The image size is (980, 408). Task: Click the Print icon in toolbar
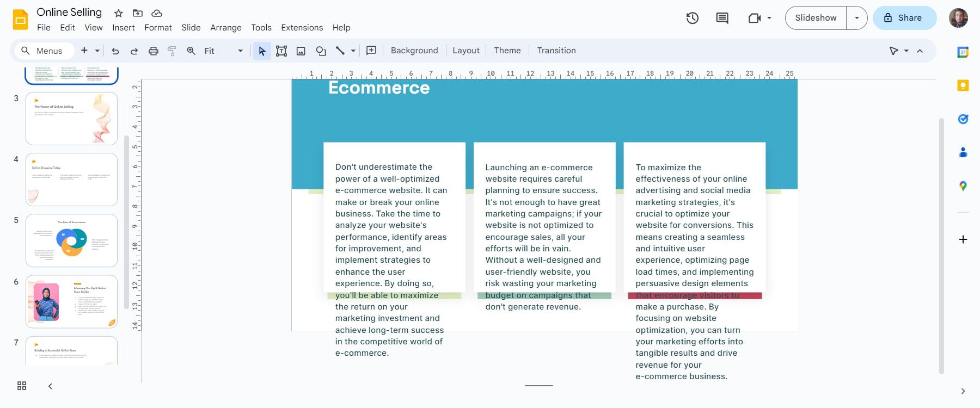(x=154, y=51)
